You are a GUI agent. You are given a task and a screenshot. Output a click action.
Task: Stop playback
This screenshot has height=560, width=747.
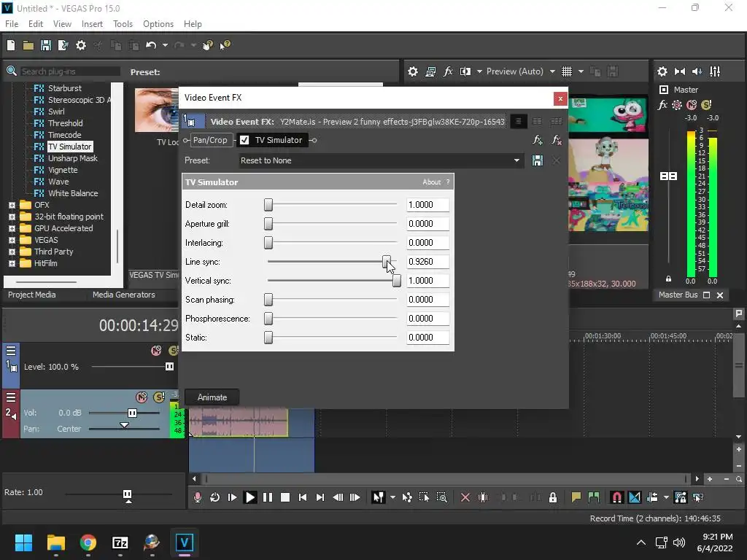pyautogui.click(x=285, y=497)
